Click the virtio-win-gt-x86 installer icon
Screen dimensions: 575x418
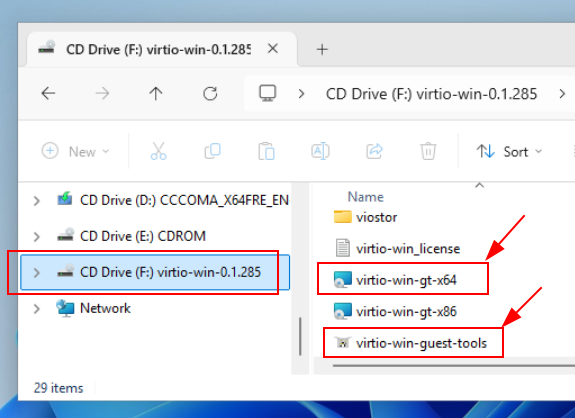343,311
